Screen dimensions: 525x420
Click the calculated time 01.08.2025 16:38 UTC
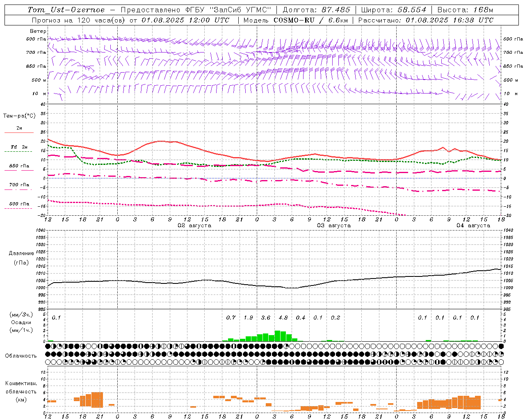[x=450, y=20]
